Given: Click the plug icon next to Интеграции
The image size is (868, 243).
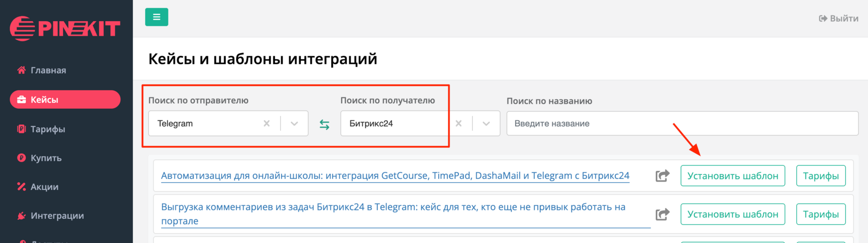Looking at the screenshot, I should point(21,216).
